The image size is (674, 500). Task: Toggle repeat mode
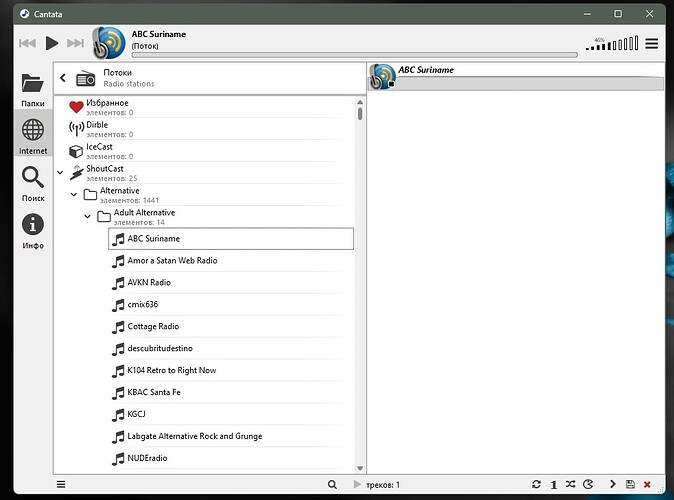(536, 485)
